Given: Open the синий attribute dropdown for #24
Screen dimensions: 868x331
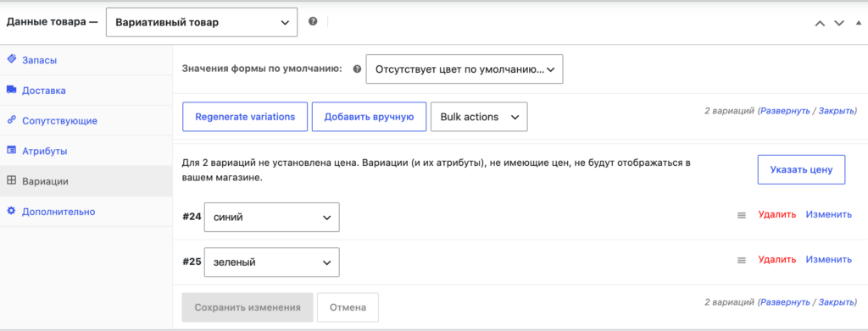Looking at the screenshot, I should (x=272, y=218).
